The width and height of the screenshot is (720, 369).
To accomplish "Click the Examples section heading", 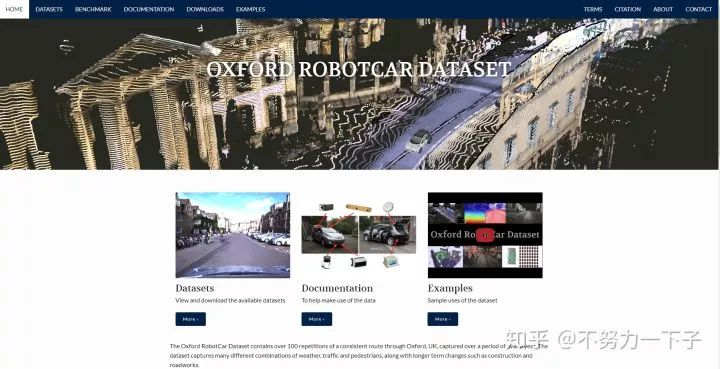I will (x=450, y=288).
